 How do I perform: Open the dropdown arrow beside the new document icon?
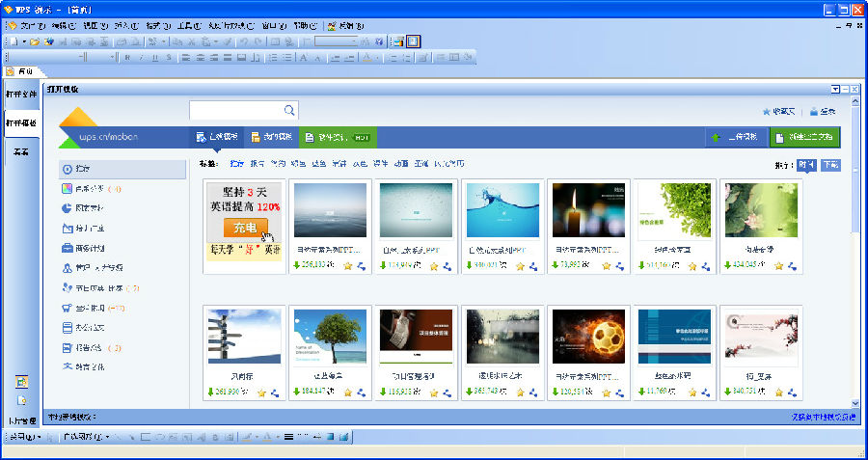22,41
